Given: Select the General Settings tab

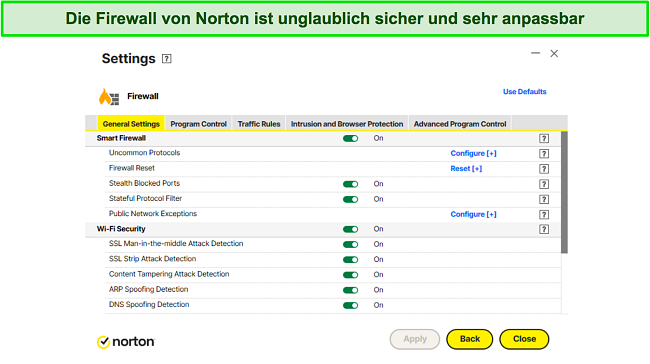Looking at the screenshot, I should tap(131, 124).
